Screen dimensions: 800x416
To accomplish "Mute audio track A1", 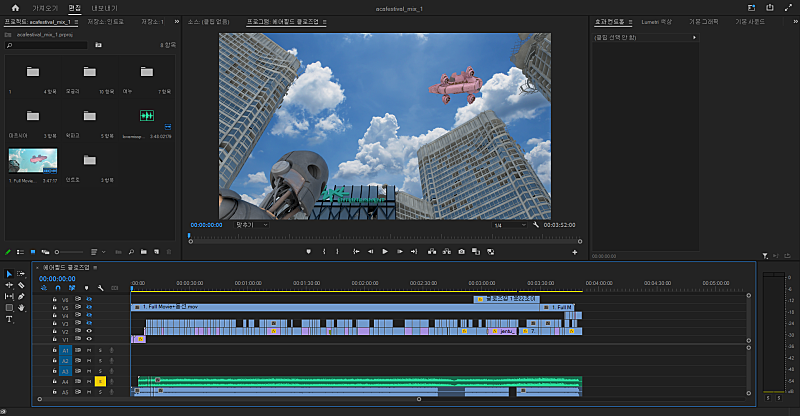I will (89, 351).
